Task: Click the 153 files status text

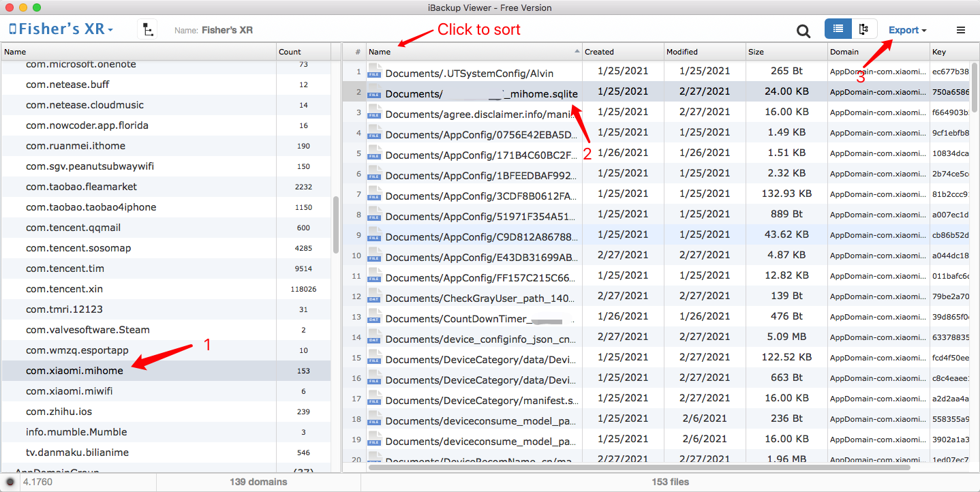Action: pyautogui.click(x=670, y=482)
